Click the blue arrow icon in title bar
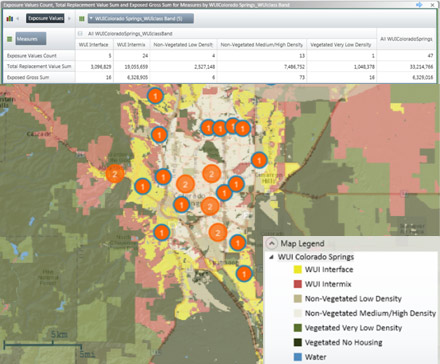The image size is (440, 364). pos(419,5)
